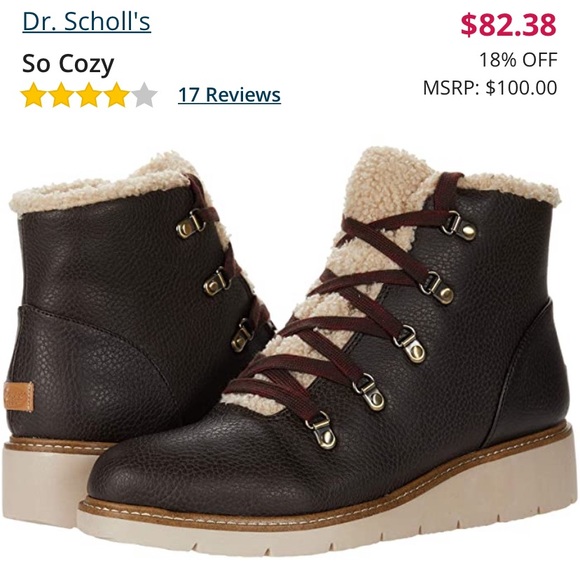Click the gray fifth rating star
Viewport: 580px width, 580px height.
(x=145, y=95)
